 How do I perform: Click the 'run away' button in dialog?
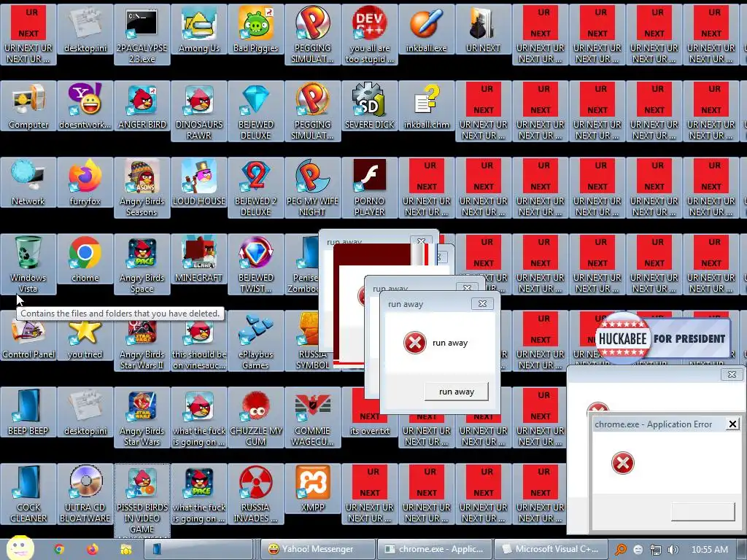457,392
